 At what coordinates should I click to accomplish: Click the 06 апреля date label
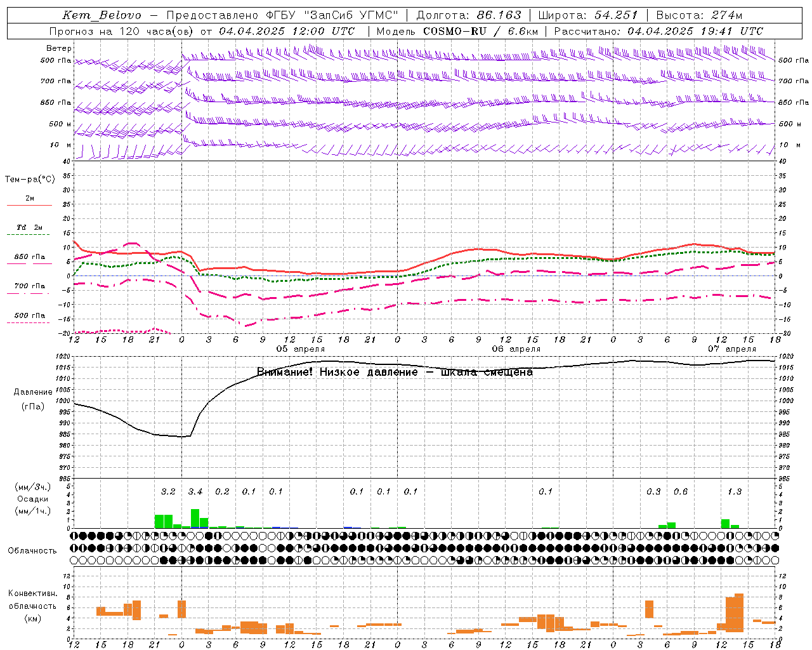point(516,349)
